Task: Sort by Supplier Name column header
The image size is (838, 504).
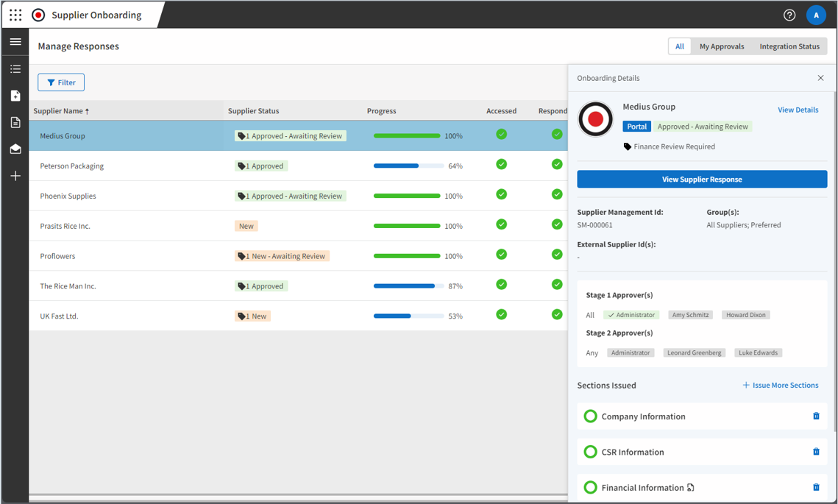Action: pos(61,111)
